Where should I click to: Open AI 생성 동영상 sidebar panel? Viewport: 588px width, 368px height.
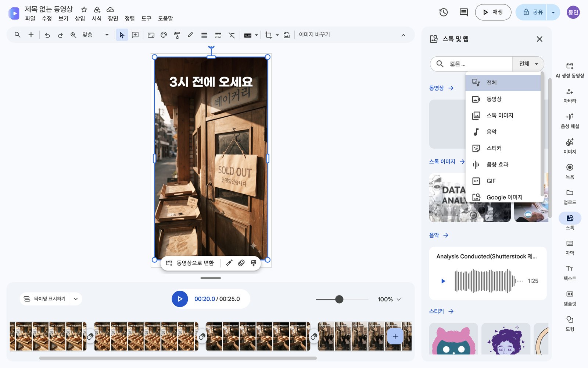(x=570, y=70)
